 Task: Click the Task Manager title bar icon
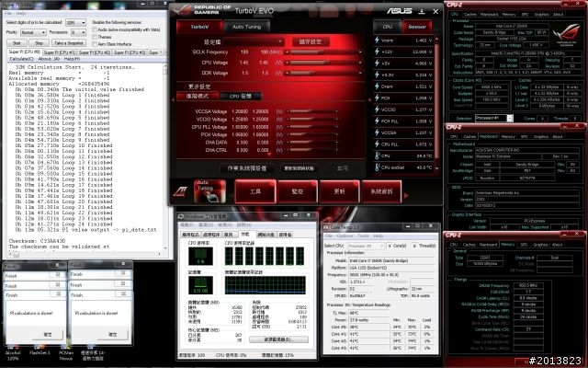coord(181,217)
